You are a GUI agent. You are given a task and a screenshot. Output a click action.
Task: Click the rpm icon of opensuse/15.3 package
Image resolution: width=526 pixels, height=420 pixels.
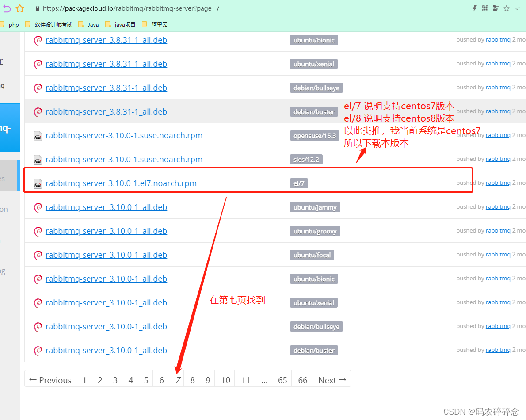pyautogui.click(x=38, y=136)
